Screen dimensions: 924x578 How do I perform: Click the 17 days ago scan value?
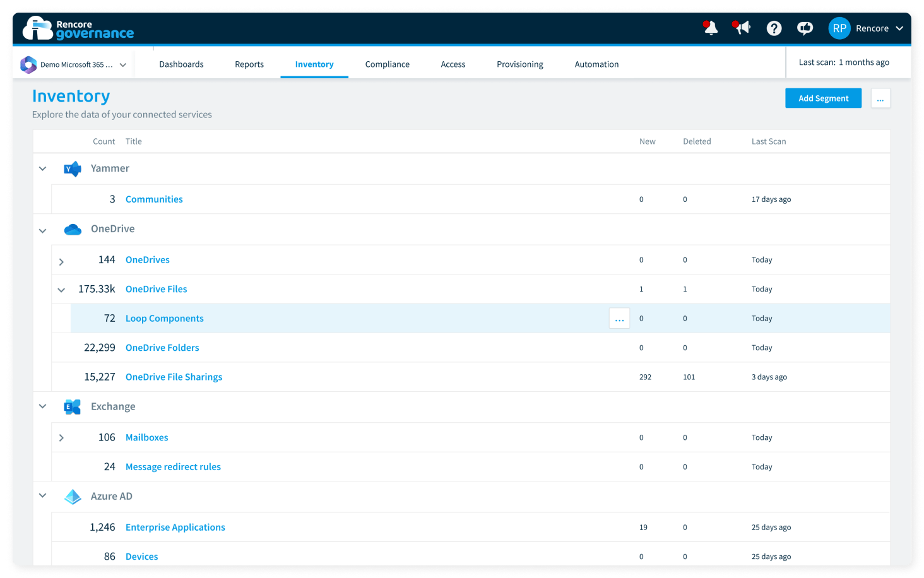click(771, 199)
